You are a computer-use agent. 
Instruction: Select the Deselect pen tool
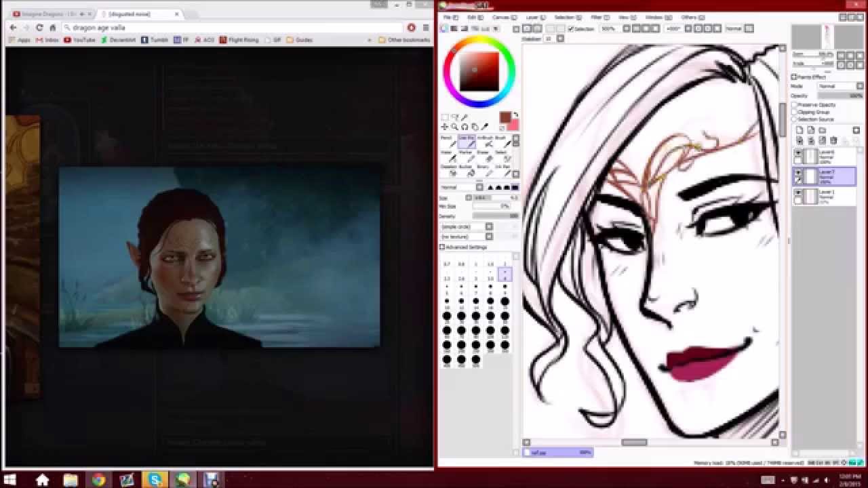(448, 171)
